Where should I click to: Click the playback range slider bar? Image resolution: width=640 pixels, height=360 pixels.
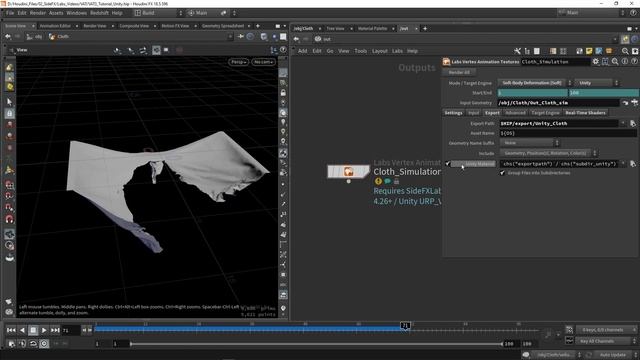click(x=316, y=344)
